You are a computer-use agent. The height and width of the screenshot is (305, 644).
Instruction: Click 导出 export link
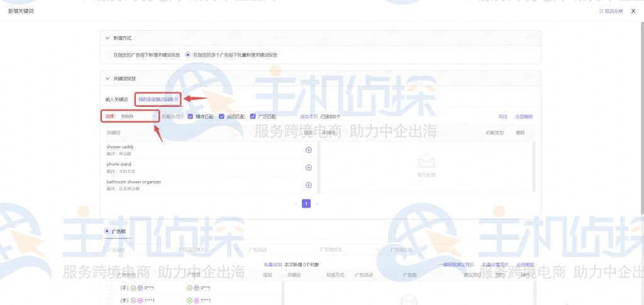point(502,116)
